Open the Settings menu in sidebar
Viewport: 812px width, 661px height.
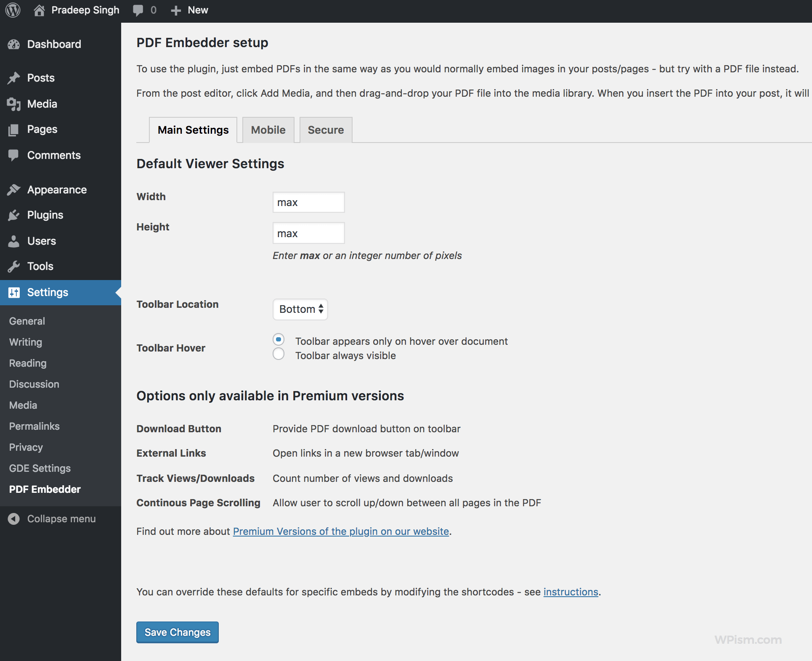pyautogui.click(x=47, y=292)
